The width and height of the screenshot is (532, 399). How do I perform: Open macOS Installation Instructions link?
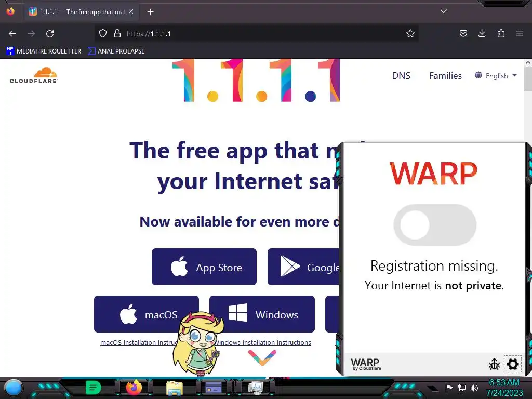(x=139, y=343)
